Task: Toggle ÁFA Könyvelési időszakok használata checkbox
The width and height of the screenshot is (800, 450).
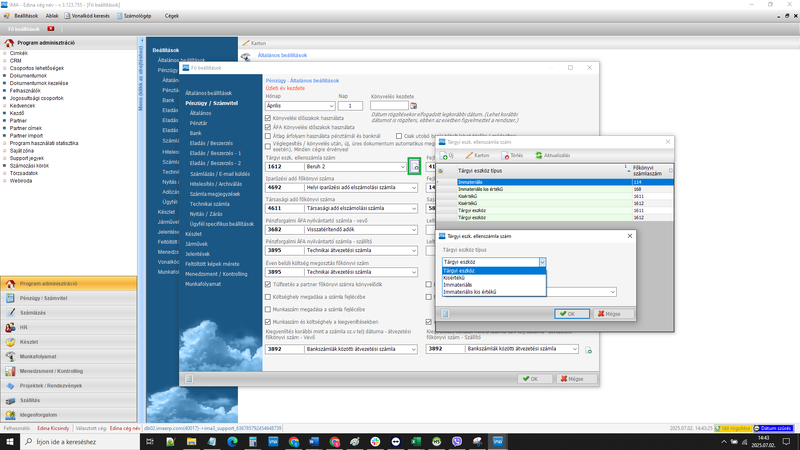Action: 268,126
